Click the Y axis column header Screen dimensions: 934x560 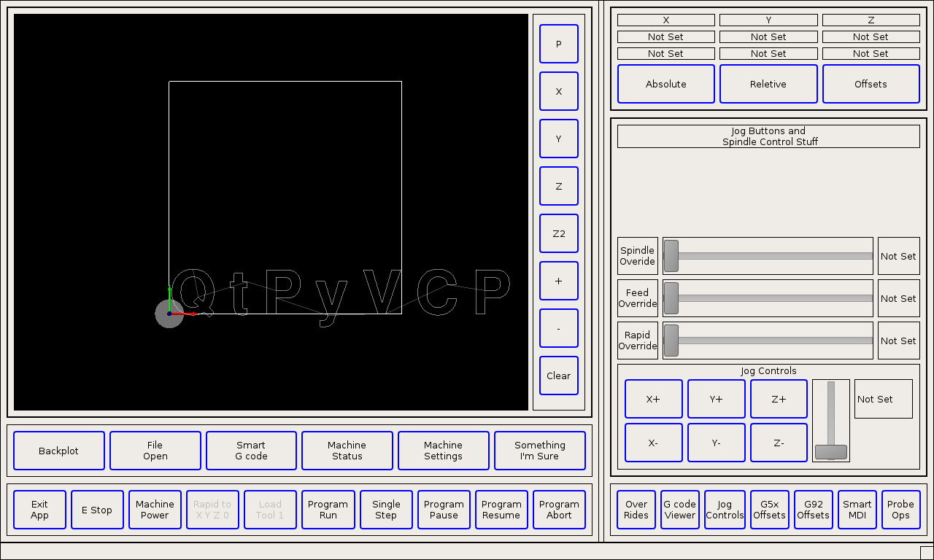pyautogui.click(x=768, y=20)
